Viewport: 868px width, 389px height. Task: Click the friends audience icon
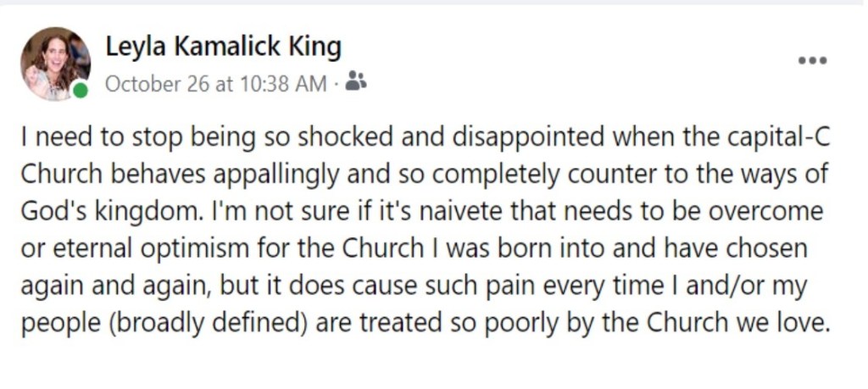357,82
